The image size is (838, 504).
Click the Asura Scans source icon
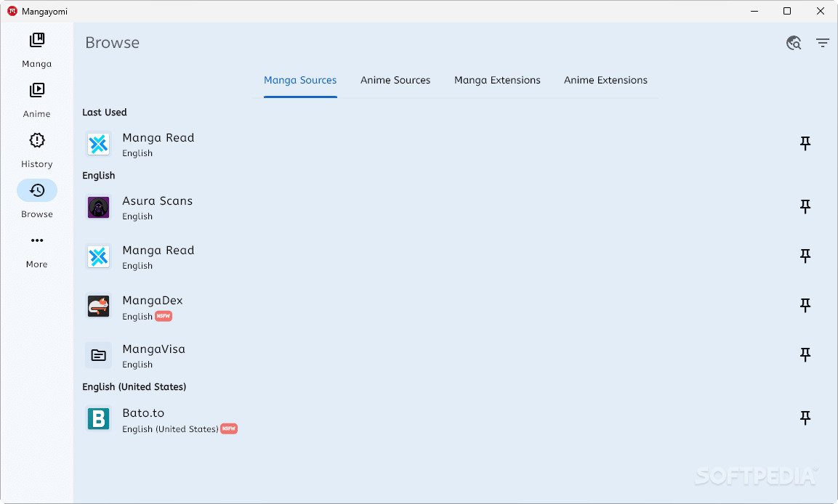point(98,207)
